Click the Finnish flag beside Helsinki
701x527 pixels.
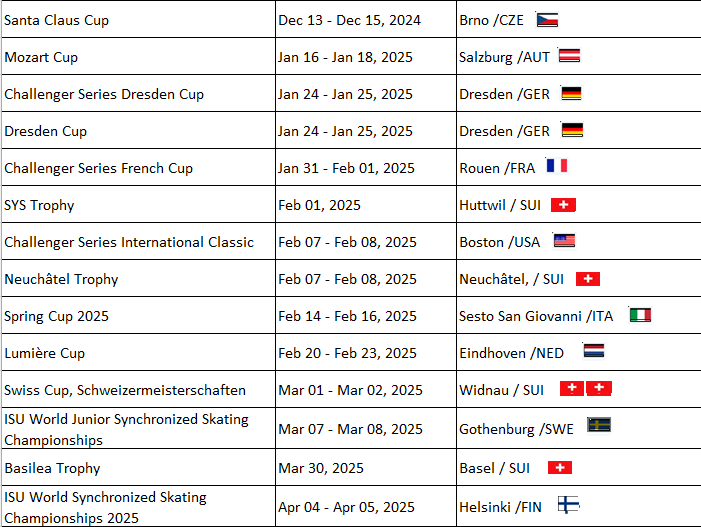coord(569,505)
